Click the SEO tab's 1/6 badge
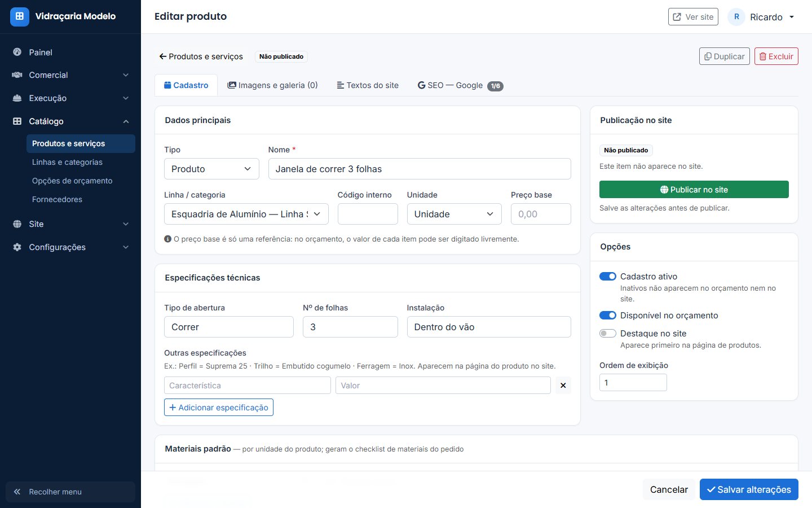Screen dimensions: 812x508 pyautogui.click(x=495, y=86)
